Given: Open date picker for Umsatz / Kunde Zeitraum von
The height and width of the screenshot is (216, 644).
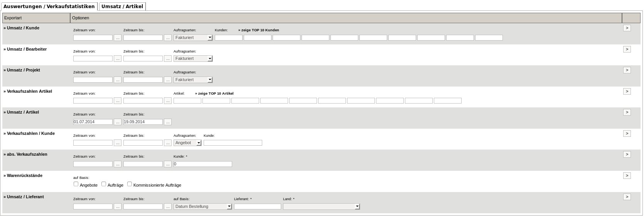Looking at the screenshot, I should (x=118, y=37).
